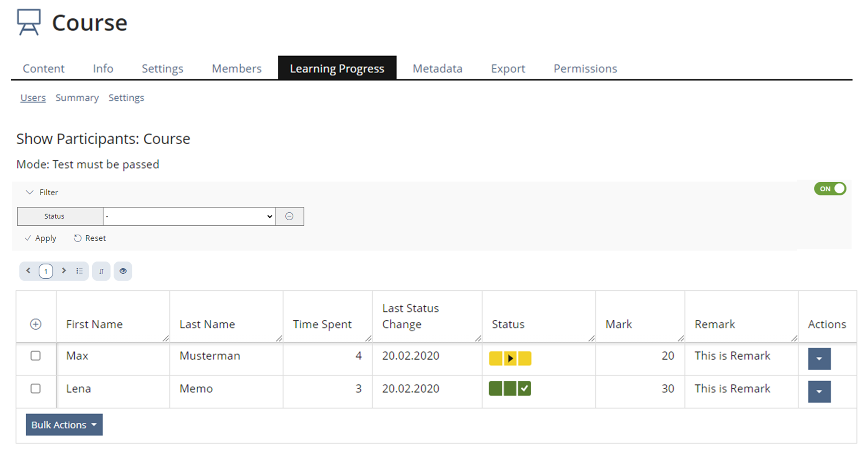Open Actions dropdown for Max Musterman
Image resolution: width=868 pixels, height=467 pixels.
click(x=819, y=359)
